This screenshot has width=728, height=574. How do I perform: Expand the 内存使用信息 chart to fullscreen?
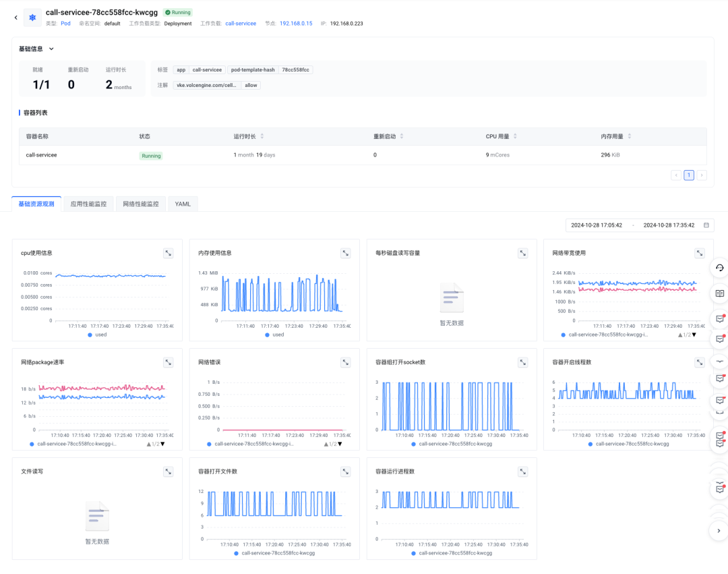click(345, 253)
